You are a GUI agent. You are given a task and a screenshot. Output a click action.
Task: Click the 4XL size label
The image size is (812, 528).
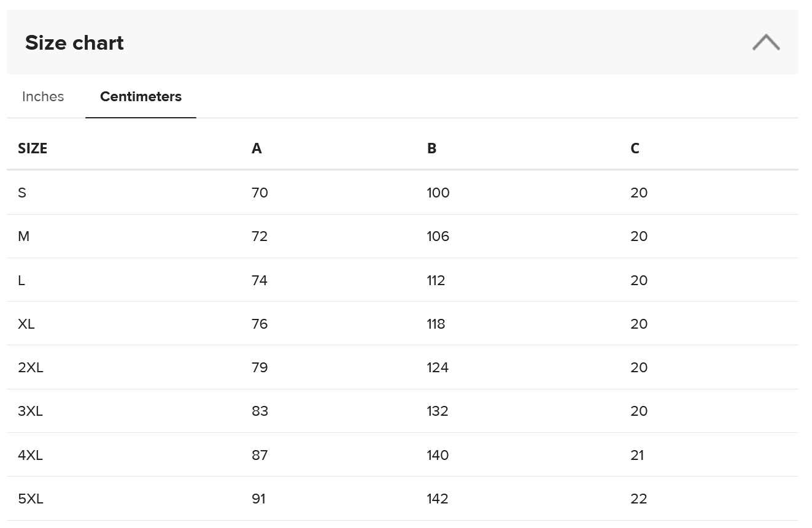(31, 456)
